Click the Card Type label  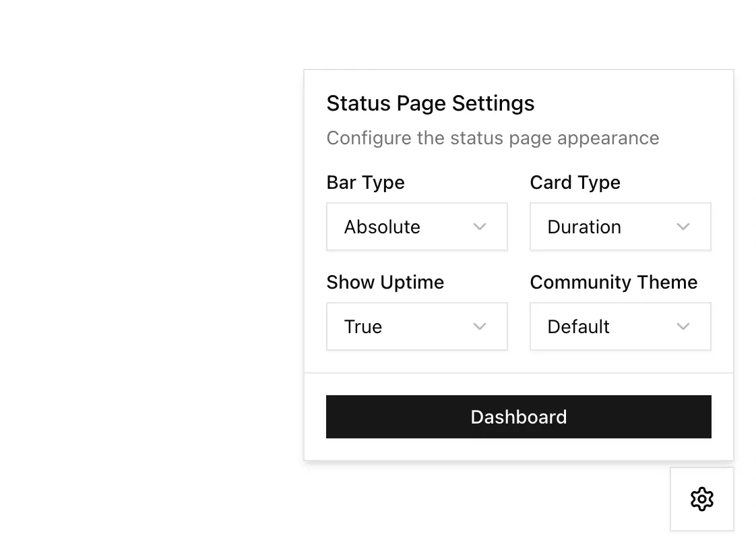pos(575,182)
